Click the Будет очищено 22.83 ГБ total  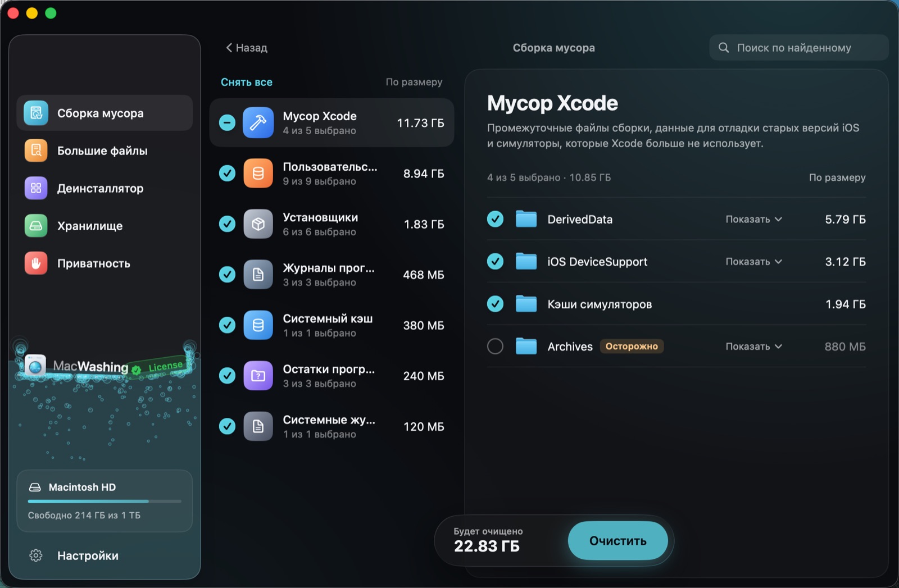click(x=488, y=540)
